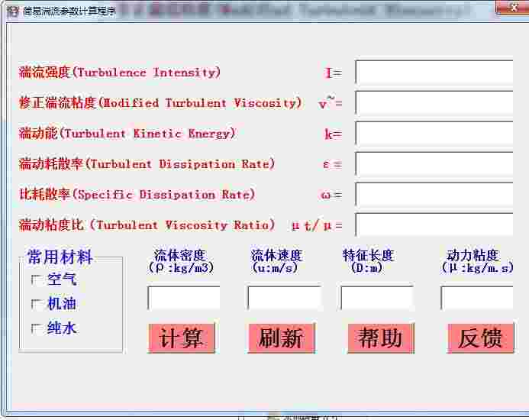Focus the Turbulence Intensity I= field

coord(434,73)
